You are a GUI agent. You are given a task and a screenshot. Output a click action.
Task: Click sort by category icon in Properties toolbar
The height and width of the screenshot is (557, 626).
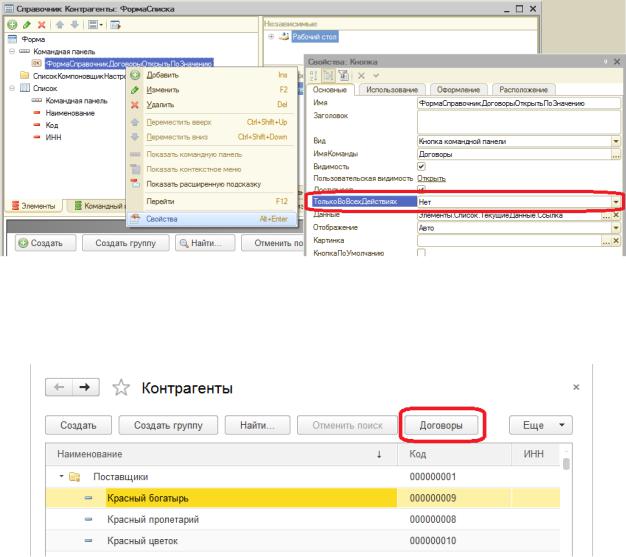coord(328,75)
